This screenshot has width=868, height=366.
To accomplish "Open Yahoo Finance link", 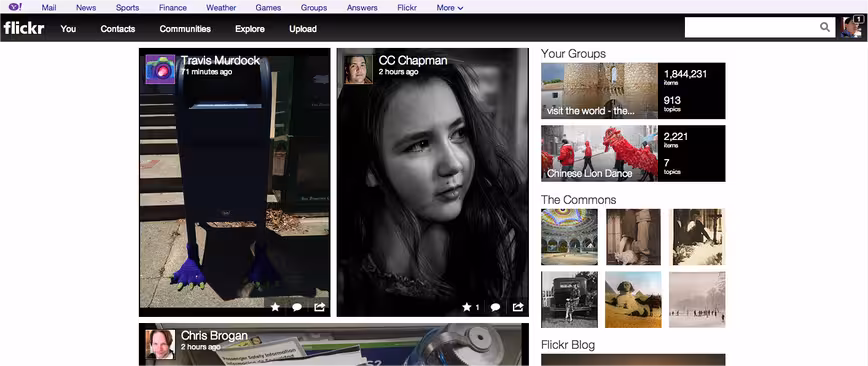I will click(173, 8).
